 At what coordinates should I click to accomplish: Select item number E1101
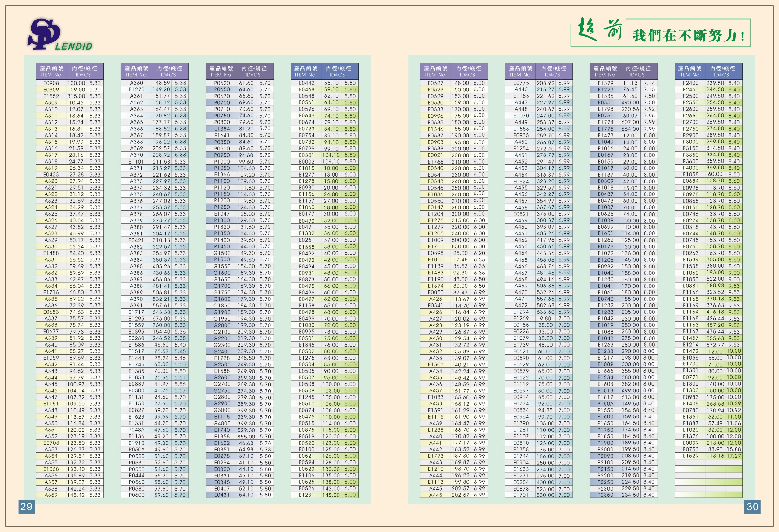(x=136, y=161)
